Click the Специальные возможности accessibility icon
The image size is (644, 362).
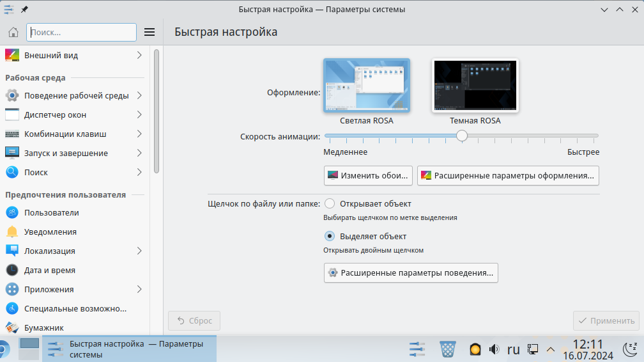pyautogui.click(x=12, y=308)
